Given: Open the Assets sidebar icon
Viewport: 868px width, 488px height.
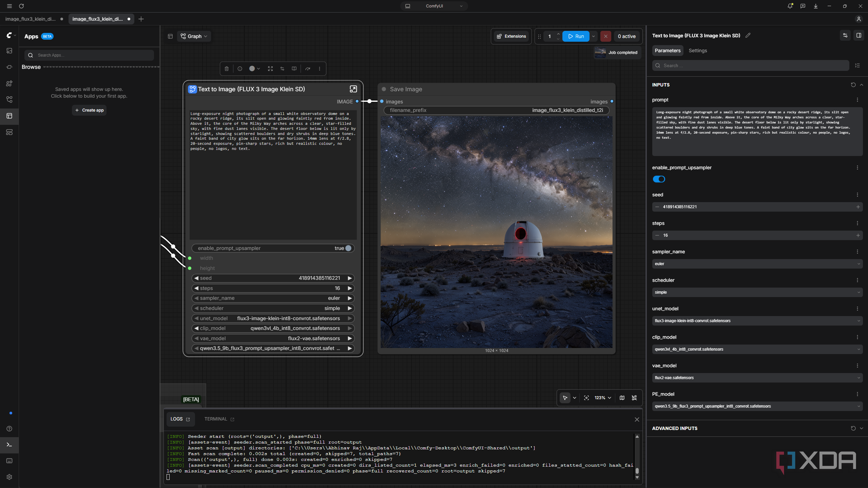Looking at the screenshot, I should tap(9, 51).
